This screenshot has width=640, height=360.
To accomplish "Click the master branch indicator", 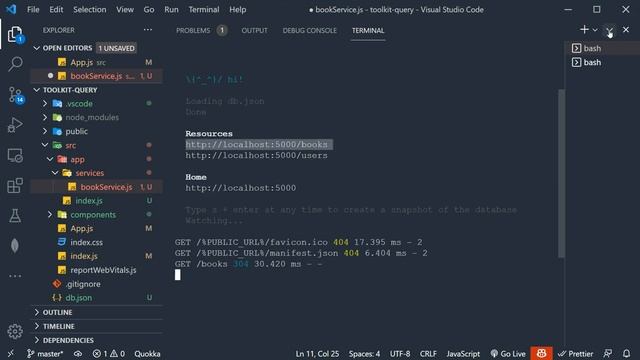I will [x=45, y=354].
